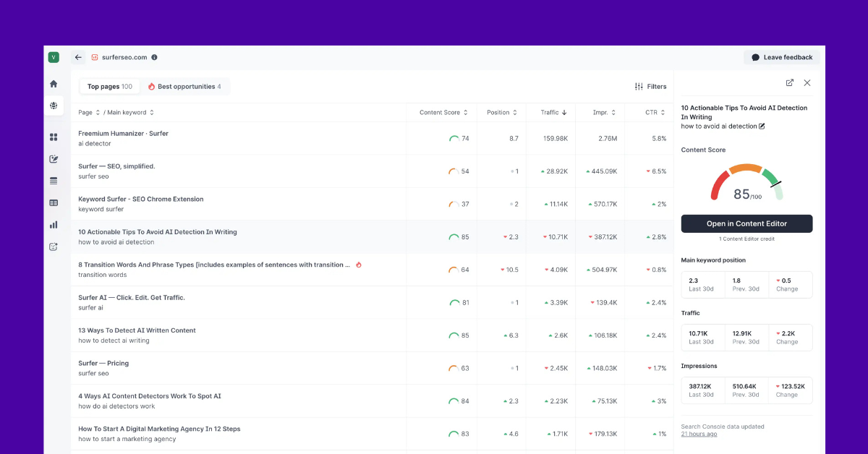The height and width of the screenshot is (454, 868).
Task: Sort by Content Score column
Action: pyautogui.click(x=443, y=113)
